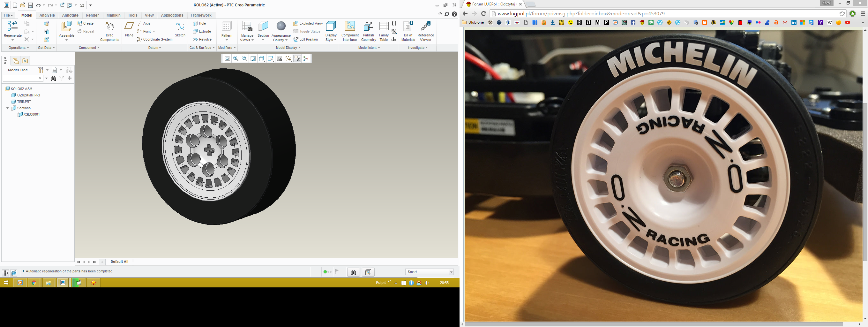Image resolution: width=868 pixels, height=327 pixels.
Task: Open the Smart selection filter dropdown
Action: (x=430, y=272)
